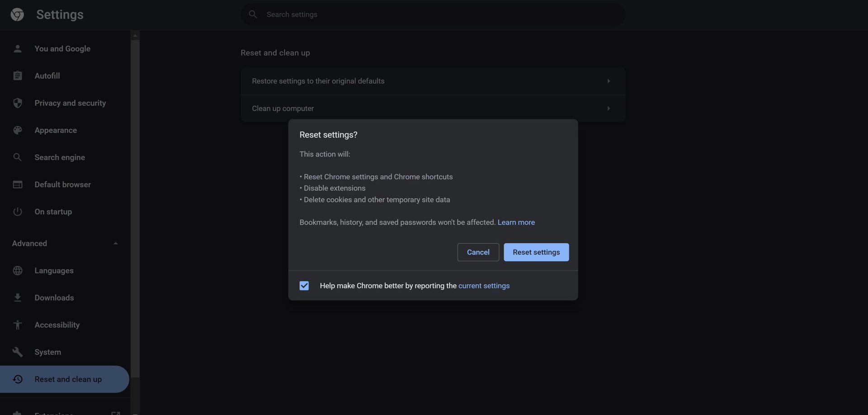Focus the Search settings field
Image resolution: width=868 pixels, height=415 pixels.
point(434,14)
